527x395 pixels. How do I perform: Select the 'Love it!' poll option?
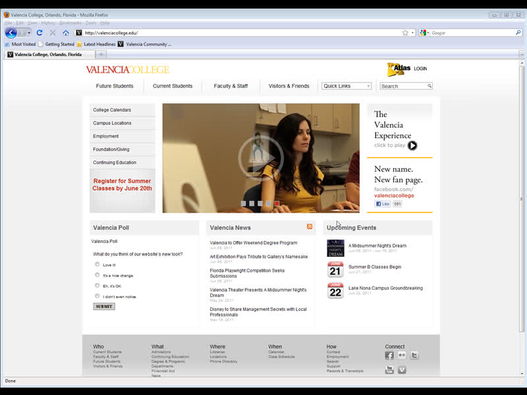coord(97,264)
